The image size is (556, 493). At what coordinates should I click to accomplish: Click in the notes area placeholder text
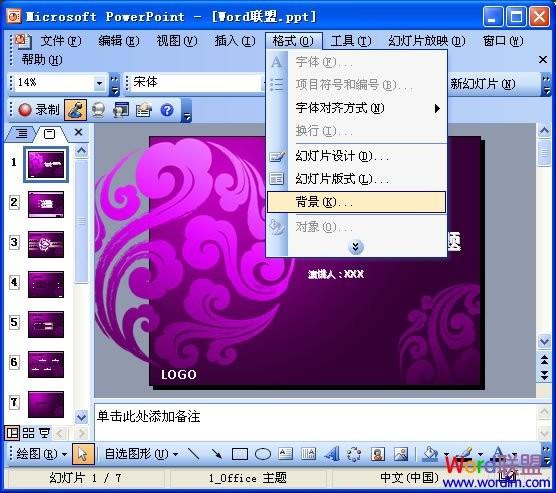(x=149, y=416)
